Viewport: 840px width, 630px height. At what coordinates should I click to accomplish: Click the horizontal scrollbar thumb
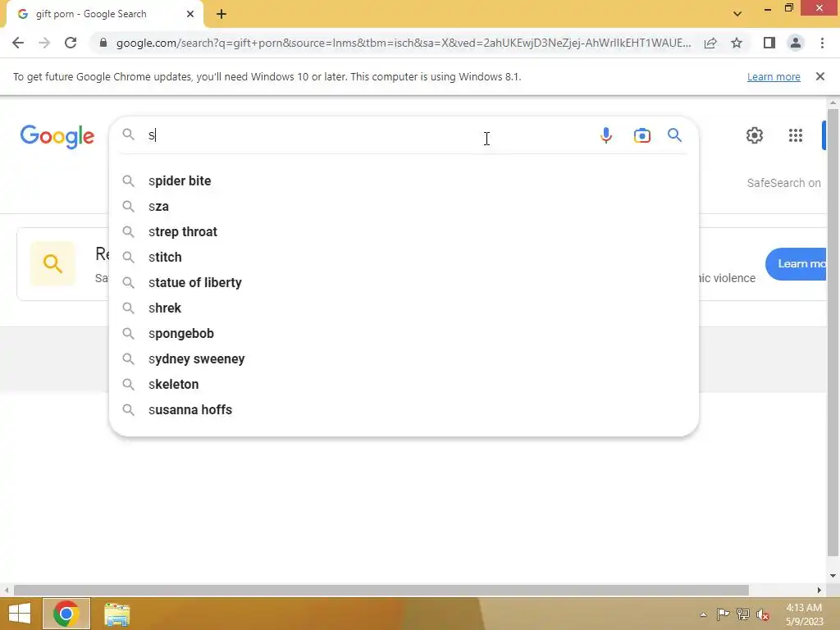(381, 590)
